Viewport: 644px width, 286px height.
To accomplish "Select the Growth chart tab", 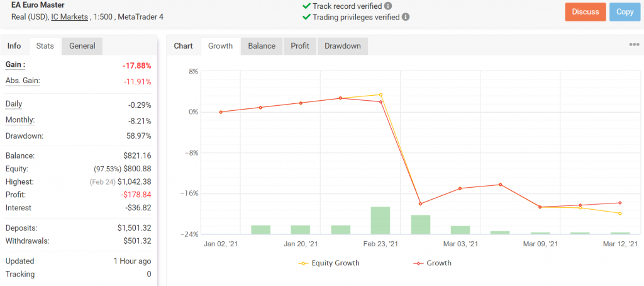I will 220,46.
